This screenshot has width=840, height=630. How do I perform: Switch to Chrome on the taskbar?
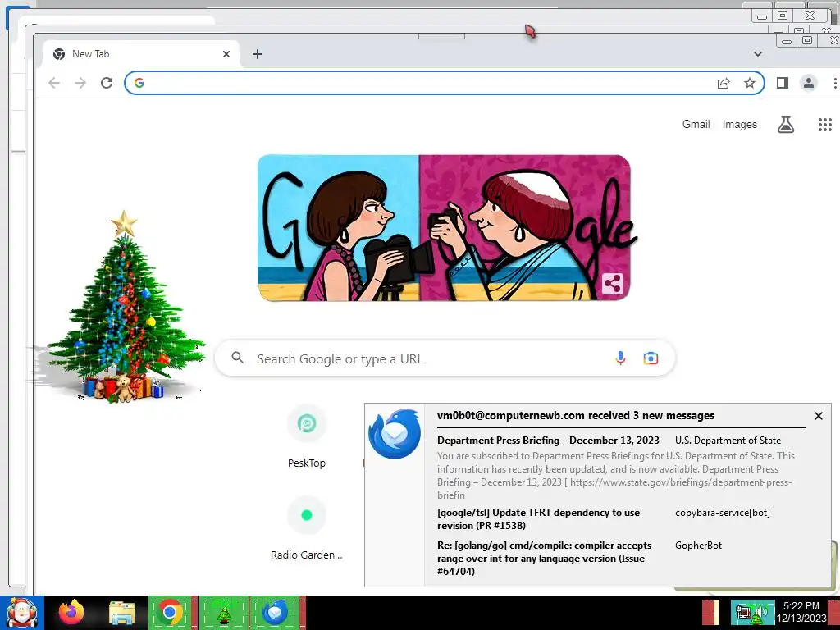tap(170, 612)
